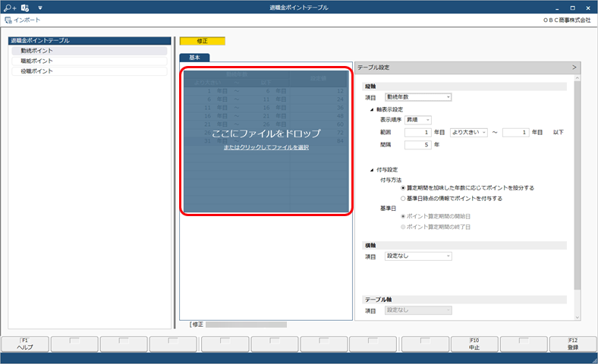Select 基準日時点の情報でポイントを付与する radio
The image size is (598, 364).
click(403, 199)
